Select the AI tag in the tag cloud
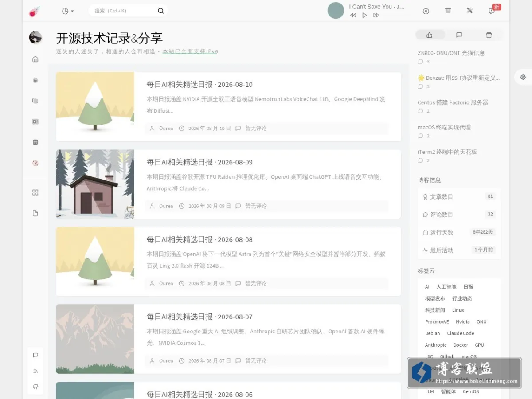 click(427, 287)
